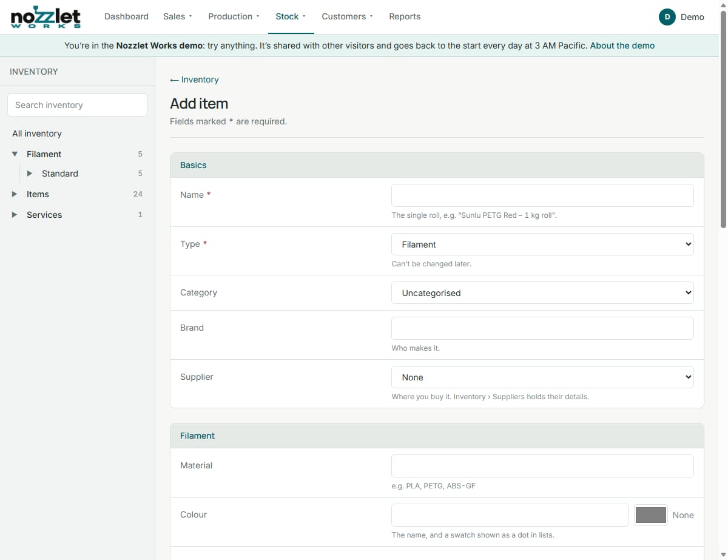The image size is (728, 560).
Task: Click the Add item page heading
Action: pos(199,104)
